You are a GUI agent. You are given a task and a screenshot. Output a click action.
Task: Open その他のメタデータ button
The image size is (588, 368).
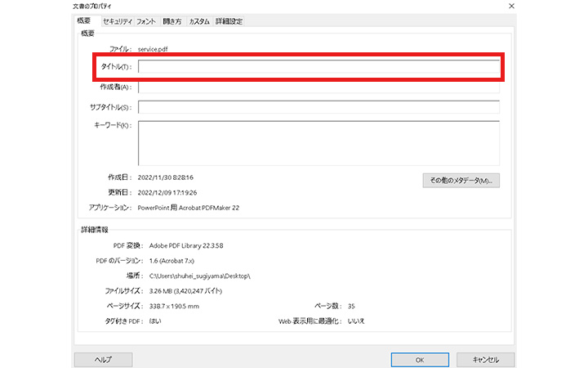(x=461, y=181)
